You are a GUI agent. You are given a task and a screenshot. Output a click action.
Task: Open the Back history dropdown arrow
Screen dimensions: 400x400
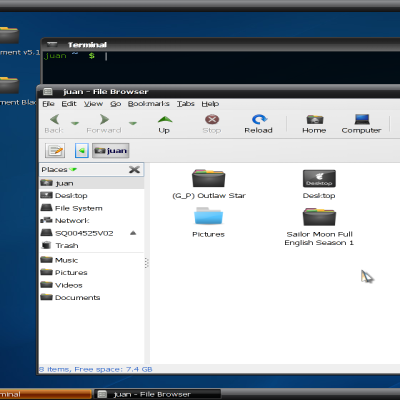point(75,123)
